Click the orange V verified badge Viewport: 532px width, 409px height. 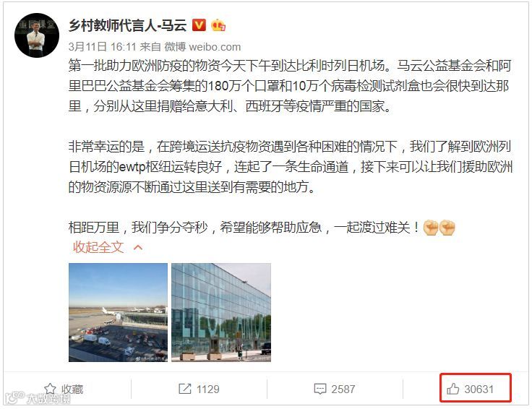[199, 25]
